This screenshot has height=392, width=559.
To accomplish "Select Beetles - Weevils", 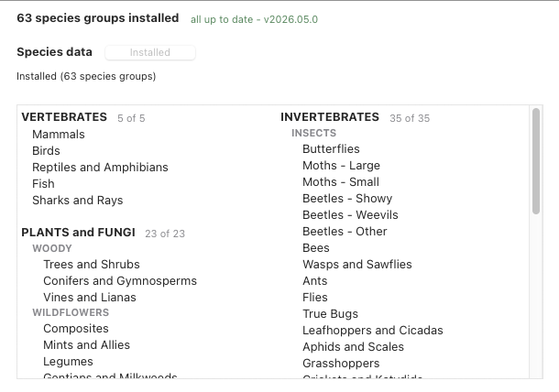I will pos(350,215).
